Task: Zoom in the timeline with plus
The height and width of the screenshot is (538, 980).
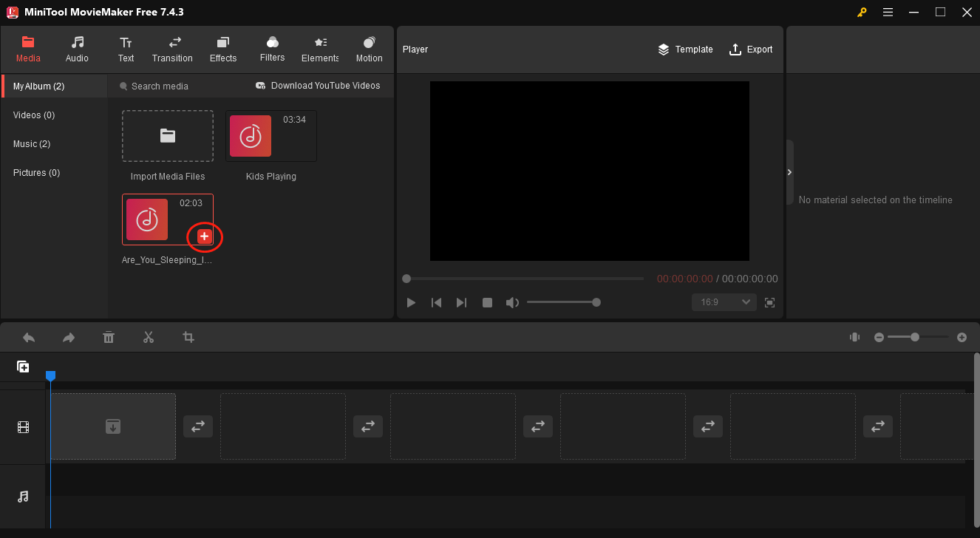Action: 962,337
